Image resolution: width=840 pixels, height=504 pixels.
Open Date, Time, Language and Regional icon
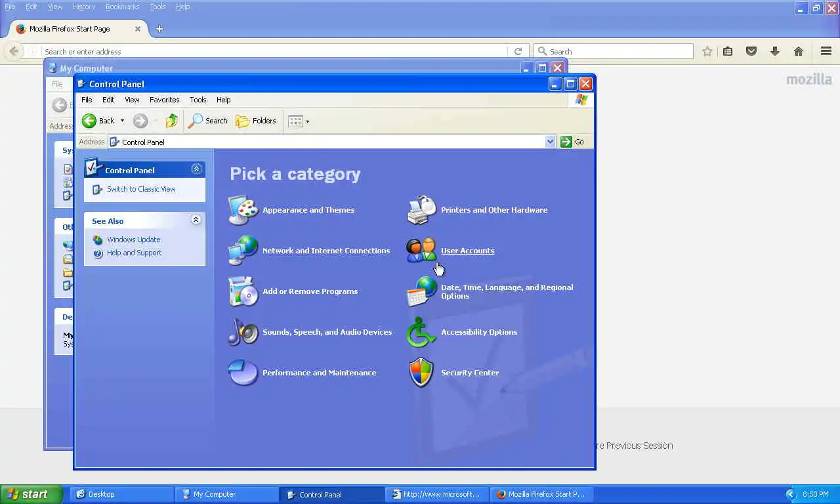click(x=421, y=291)
